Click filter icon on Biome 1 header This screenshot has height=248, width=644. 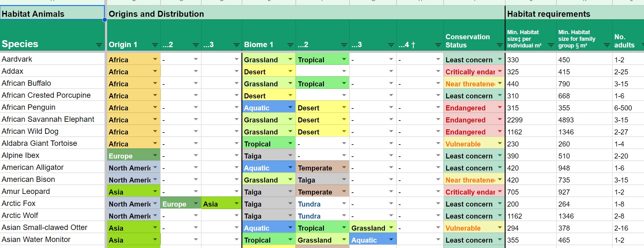coord(290,45)
